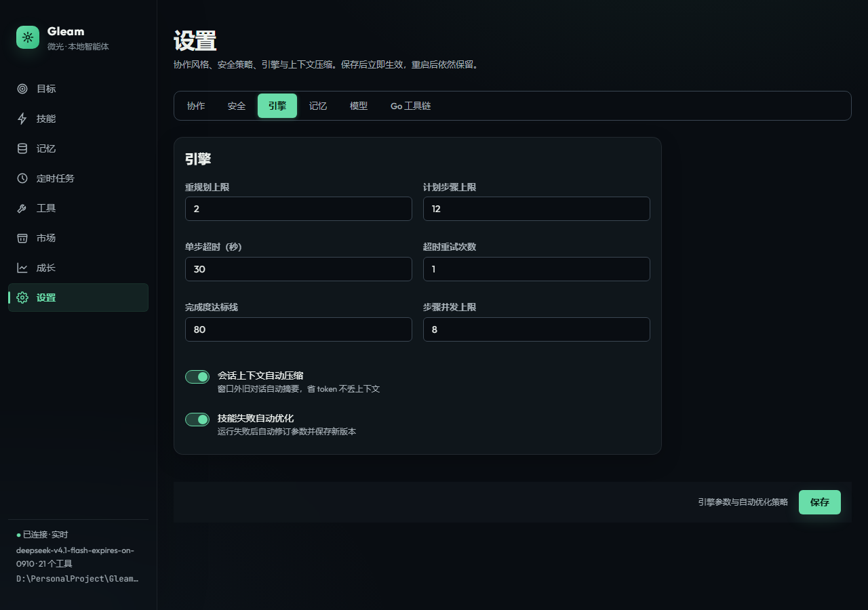Switch to the 协作 tab
Viewport: 868px width, 610px height.
coord(196,106)
